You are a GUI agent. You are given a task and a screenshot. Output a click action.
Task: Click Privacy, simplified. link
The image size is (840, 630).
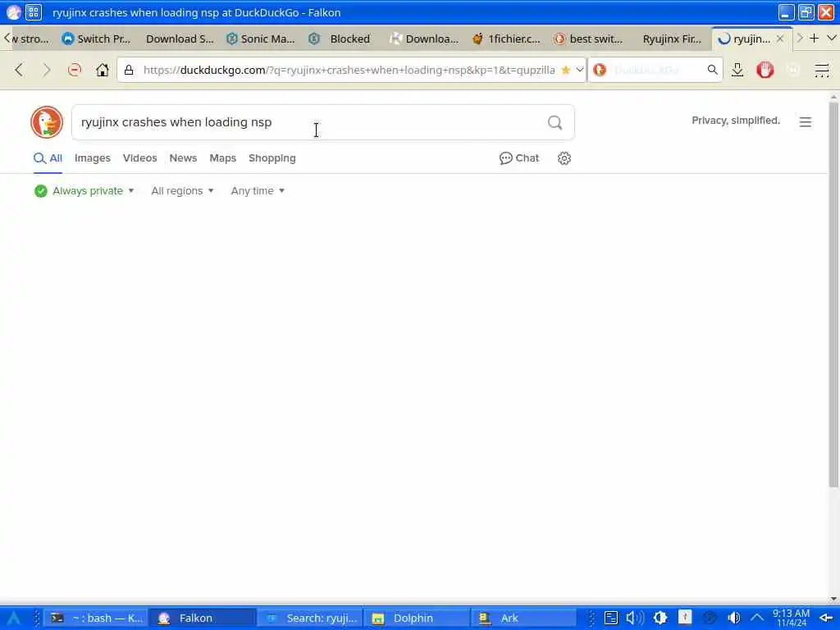[x=736, y=121]
